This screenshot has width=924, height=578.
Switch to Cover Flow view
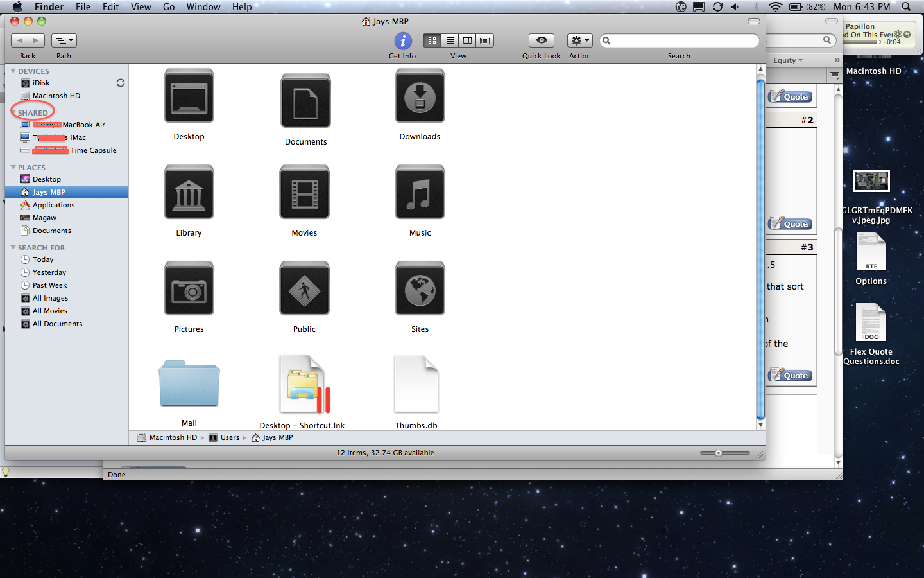pyautogui.click(x=485, y=40)
